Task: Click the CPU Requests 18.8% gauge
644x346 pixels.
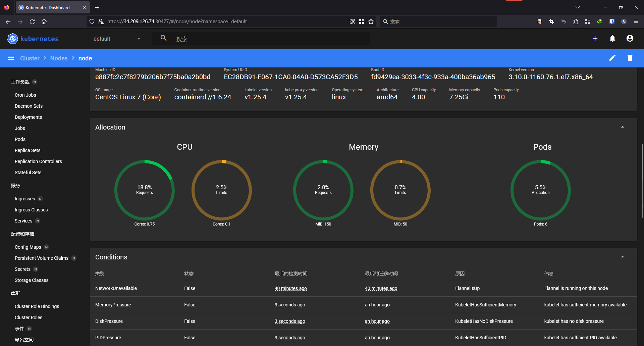Action: point(145,190)
